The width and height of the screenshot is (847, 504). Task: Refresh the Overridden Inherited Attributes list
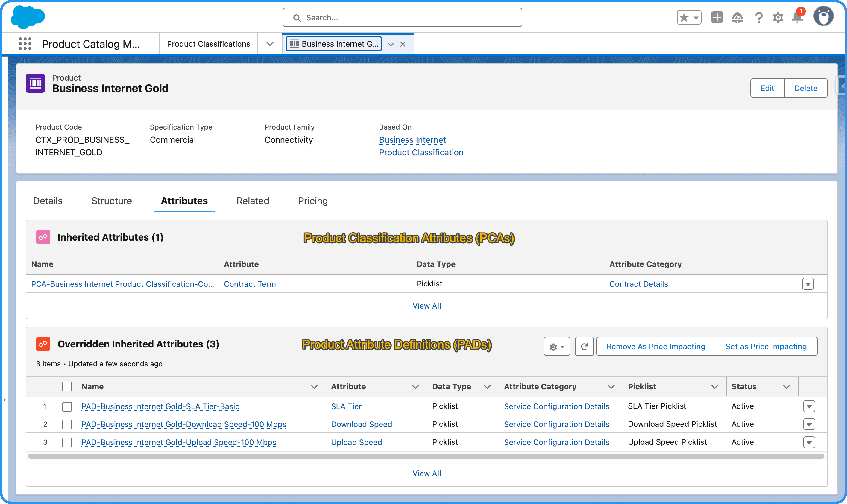click(584, 346)
